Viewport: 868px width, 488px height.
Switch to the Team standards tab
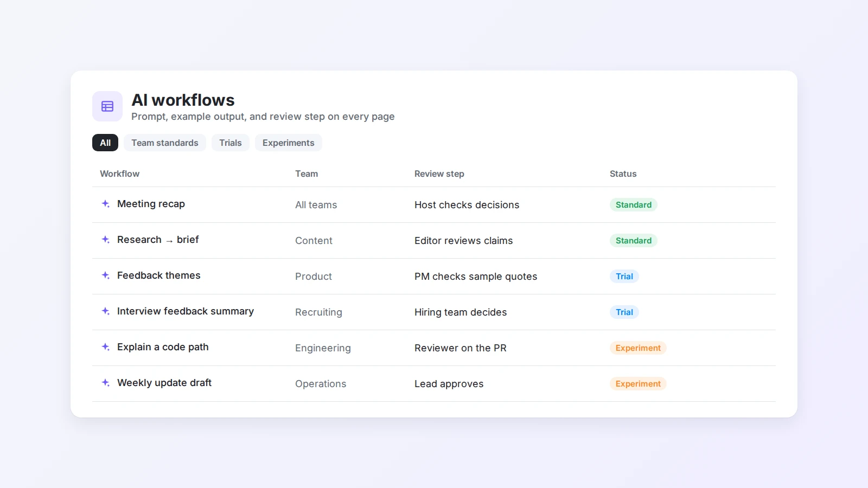pyautogui.click(x=165, y=143)
